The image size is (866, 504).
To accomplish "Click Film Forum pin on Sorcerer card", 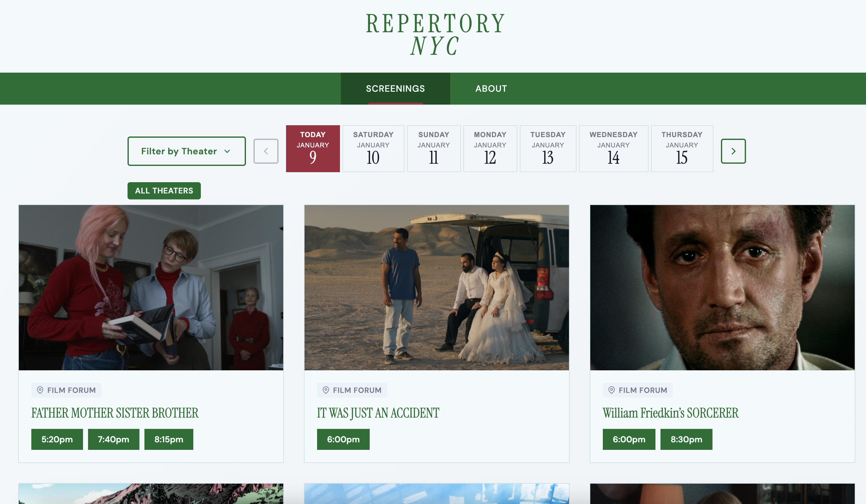I will point(611,390).
